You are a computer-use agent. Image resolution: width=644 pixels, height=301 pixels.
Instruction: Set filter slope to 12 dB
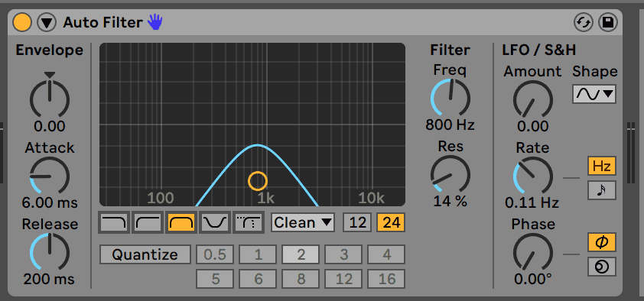[358, 222]
